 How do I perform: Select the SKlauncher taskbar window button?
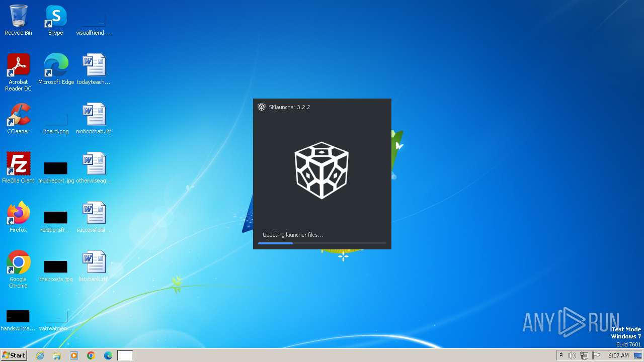[125, 355]
